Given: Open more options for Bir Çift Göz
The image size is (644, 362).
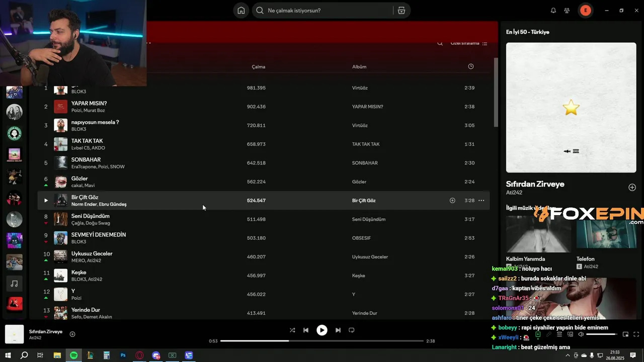Looking at the screenshot, I should tap(481, 201).
